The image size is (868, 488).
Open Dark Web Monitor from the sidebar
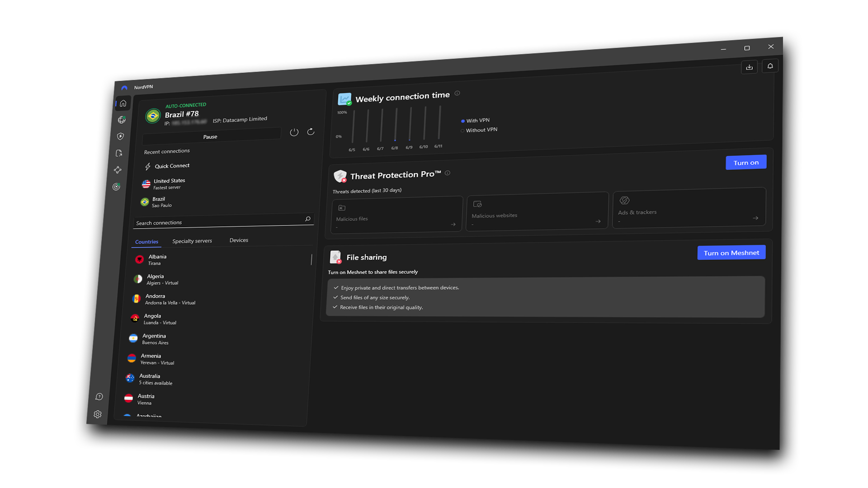[x=116, y=187]
